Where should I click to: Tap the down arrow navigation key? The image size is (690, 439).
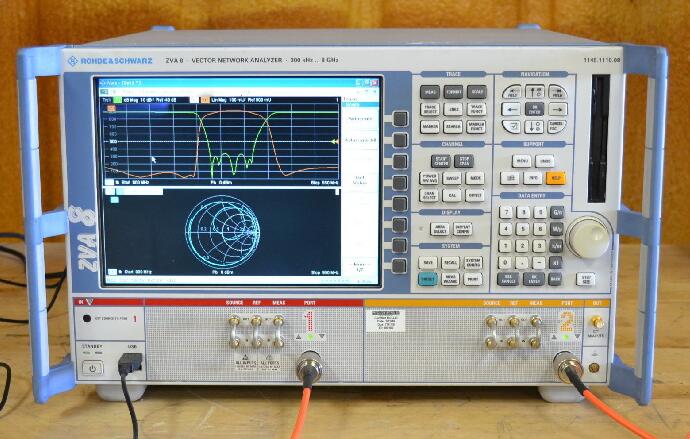[534, 127]
